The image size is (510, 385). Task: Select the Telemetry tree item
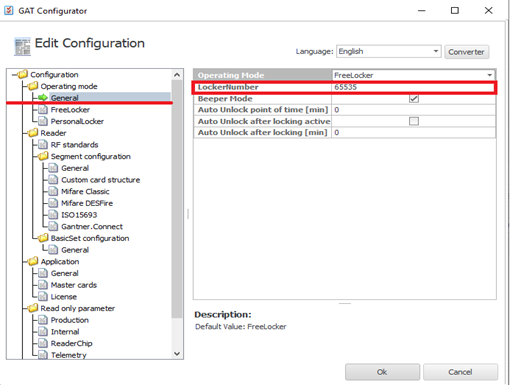68,355
